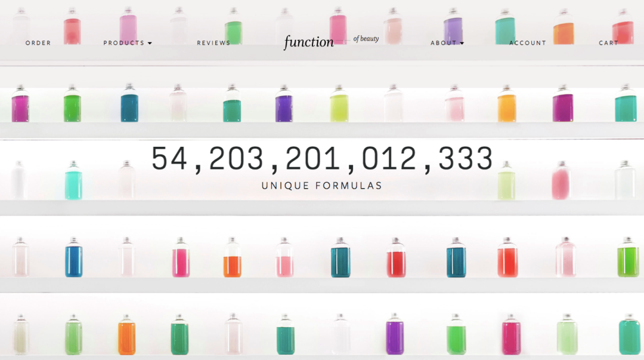Click the 54,203,201,012,333 counter number
644x360 pixels.
[322, 159]
